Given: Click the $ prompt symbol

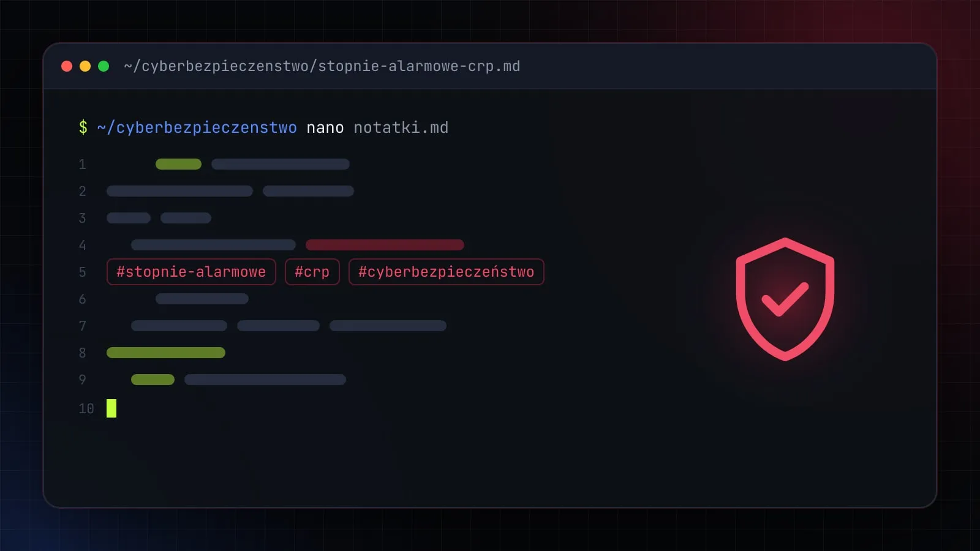Looking at the screenshot, I should point(83,127).
